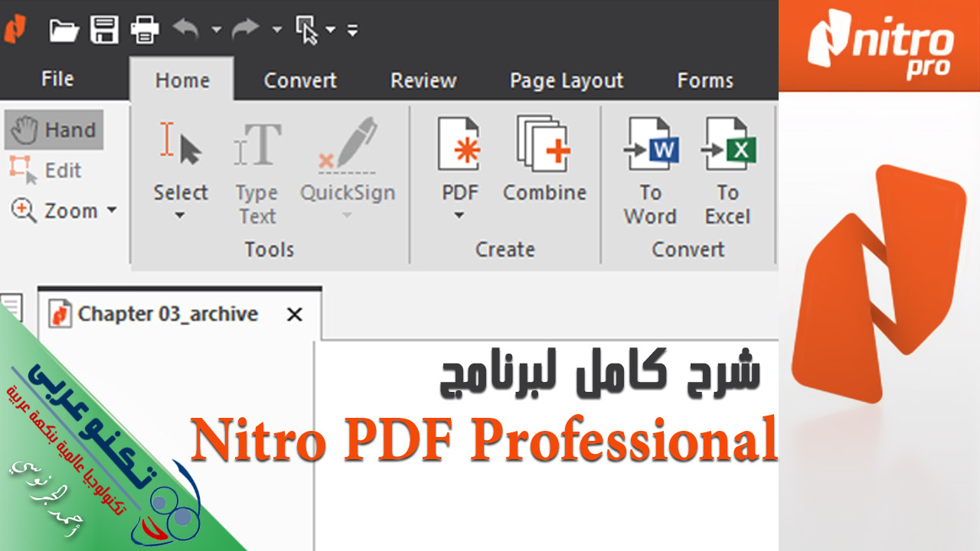Screen dimensions: 980x551
Task: Select the Hand tool
Action: point(54,130)
